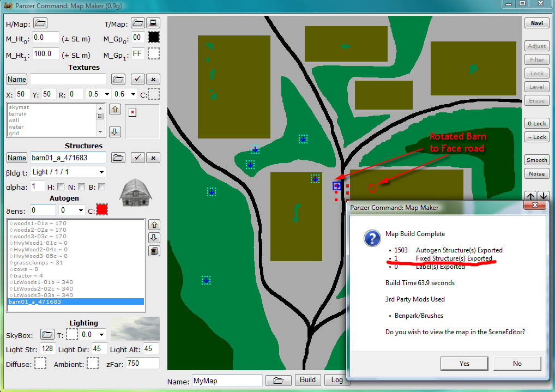This screenshot has width=555, height=392.
Task: Apply the structure with the Structures checkmark icon
Action: point(138,158)
